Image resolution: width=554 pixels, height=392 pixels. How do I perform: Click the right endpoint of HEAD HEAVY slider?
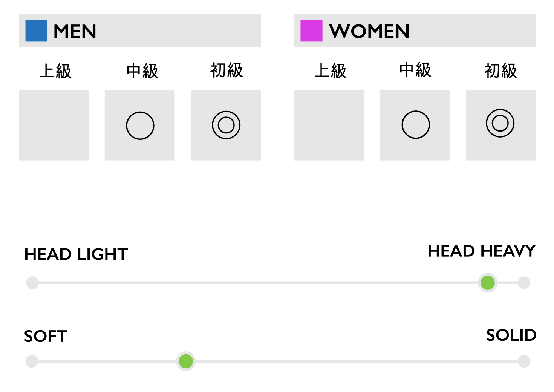click(x=524, y=283)
